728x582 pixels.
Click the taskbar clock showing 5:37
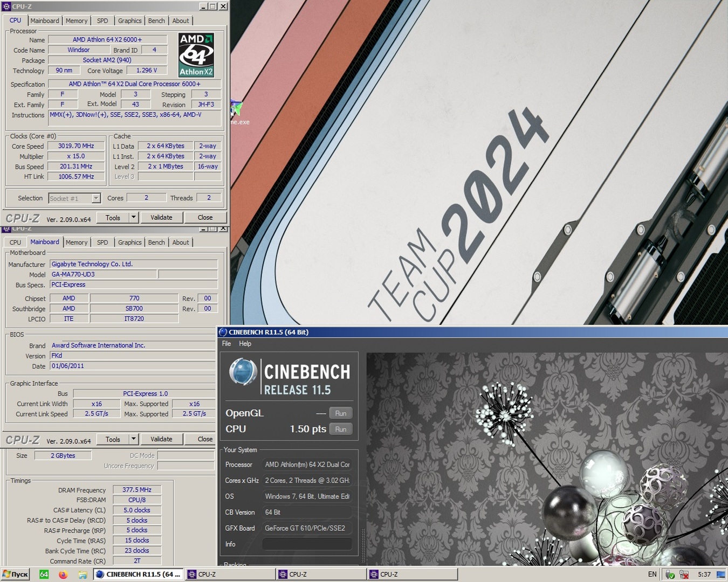[x=704, y=574]
